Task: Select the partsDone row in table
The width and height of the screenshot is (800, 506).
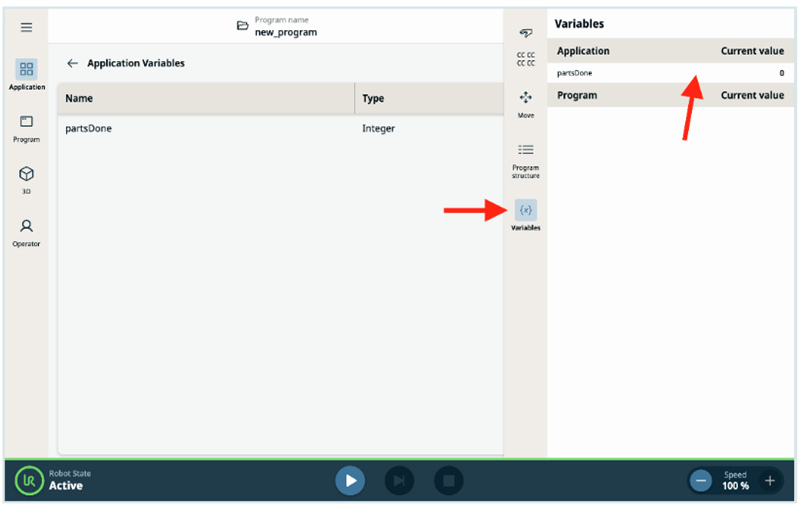Action: [280, 128]
